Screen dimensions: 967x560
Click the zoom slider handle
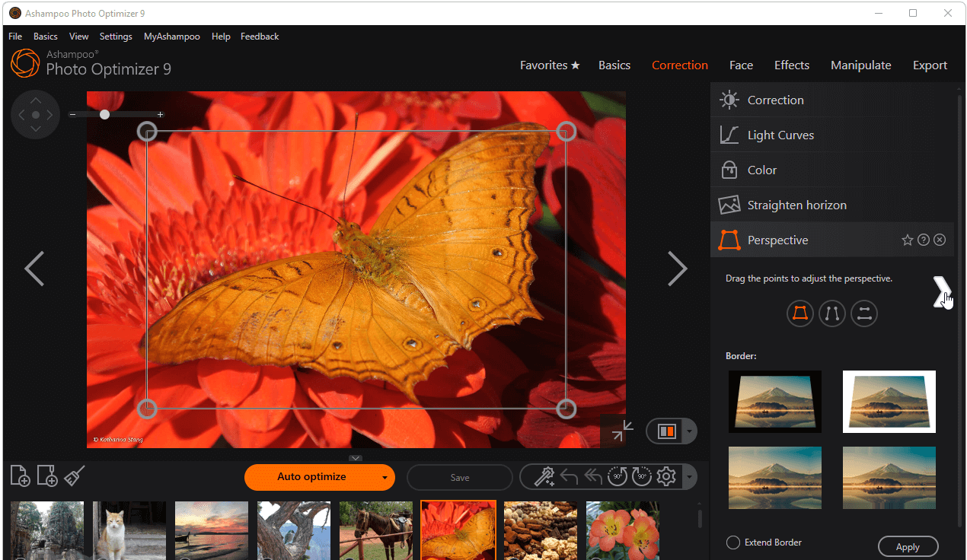point(104,114)
